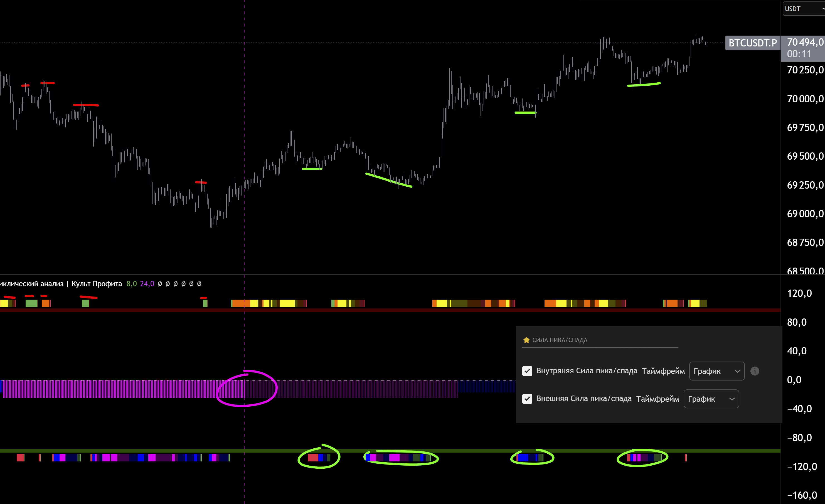Click the СИЛА ПИКА/СПАДА section header
Image resolution: width=825 pixels, height=504 pixels.
[560, 340]
